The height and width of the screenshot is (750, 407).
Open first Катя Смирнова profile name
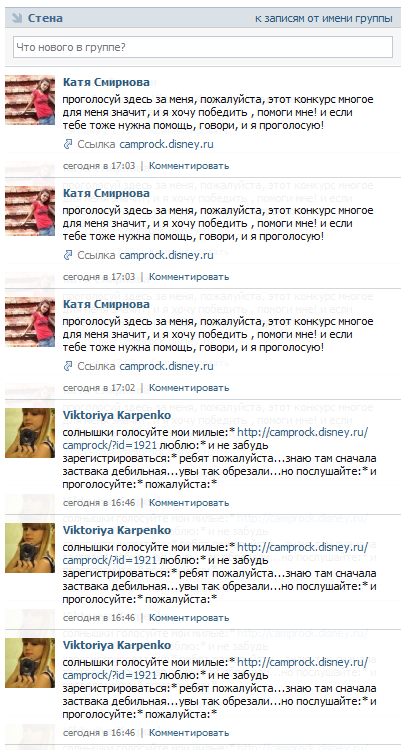tap(106, 82)
